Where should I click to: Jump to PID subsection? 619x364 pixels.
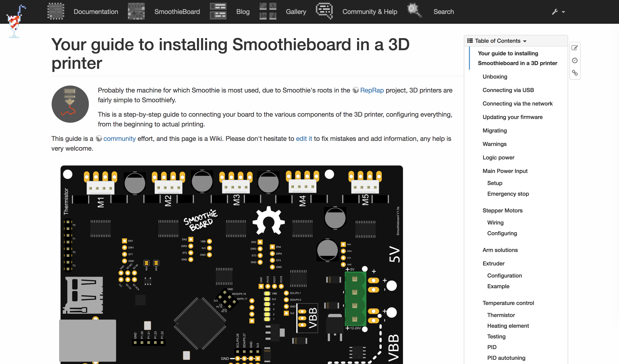pos(492,347)
